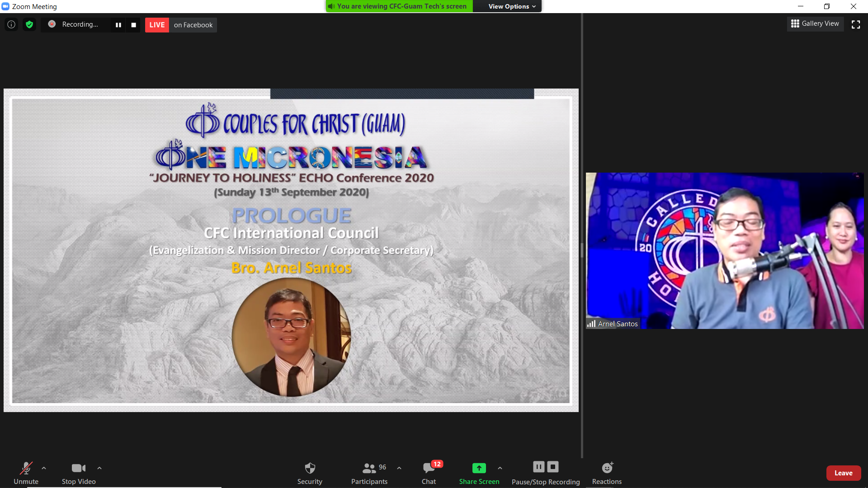The width and height of the screenshot is (868, 488).
Task: Click the Recording status indicator
Action: 74,24
